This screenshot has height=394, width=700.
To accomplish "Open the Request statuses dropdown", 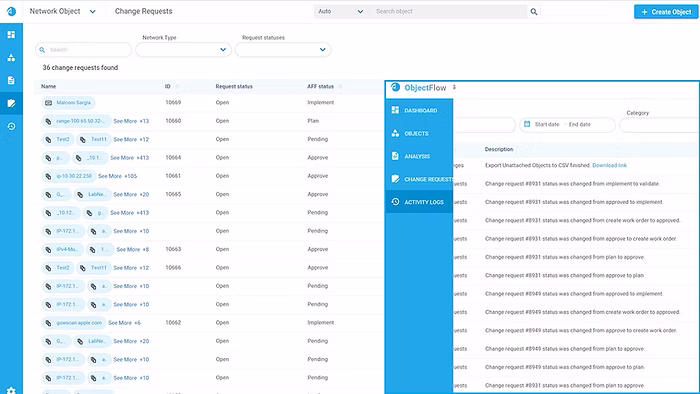I will pyautogui.click(x=283, y=50).
